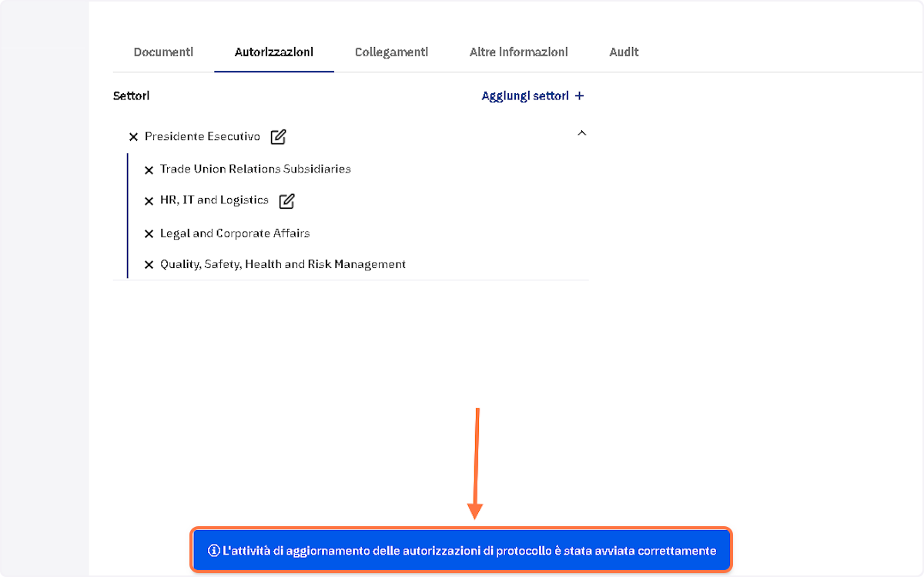Select the Autorizzazioni tab
The height and width of the screenshot is (577, 924).
274,52
